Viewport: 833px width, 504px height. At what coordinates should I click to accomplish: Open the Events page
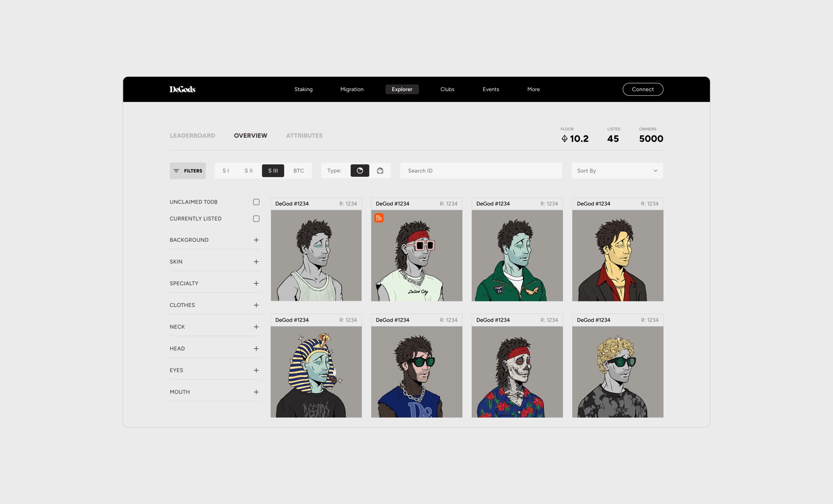(x=491, y=89)
